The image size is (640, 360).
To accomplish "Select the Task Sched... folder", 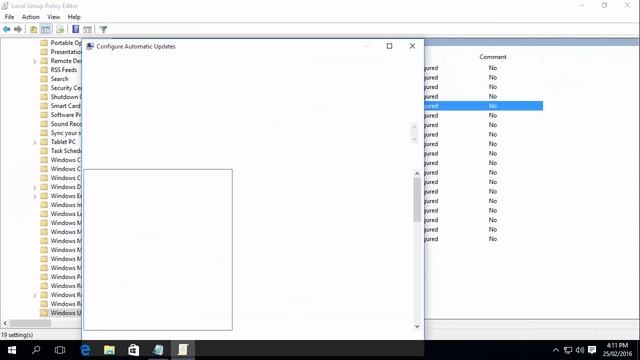I will pyautogui.click(x=61, y=151).
